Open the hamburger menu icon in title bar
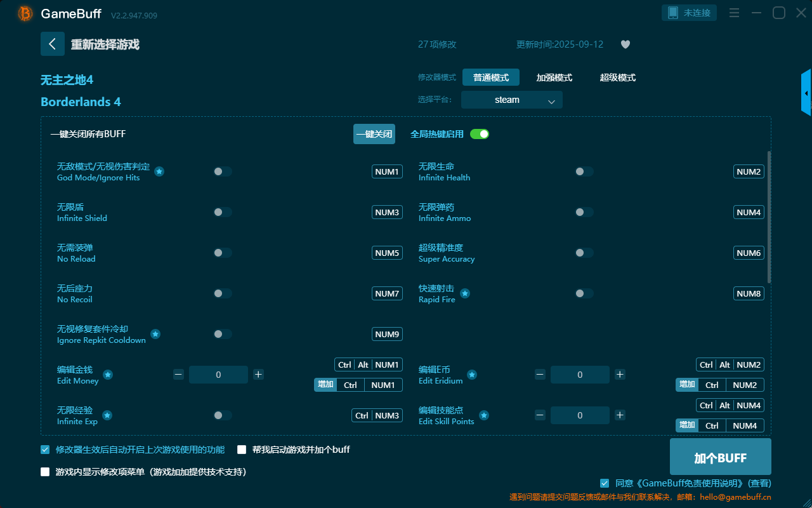Image resolution: width=812 pixels, height=508 pixels. point(734,13)
